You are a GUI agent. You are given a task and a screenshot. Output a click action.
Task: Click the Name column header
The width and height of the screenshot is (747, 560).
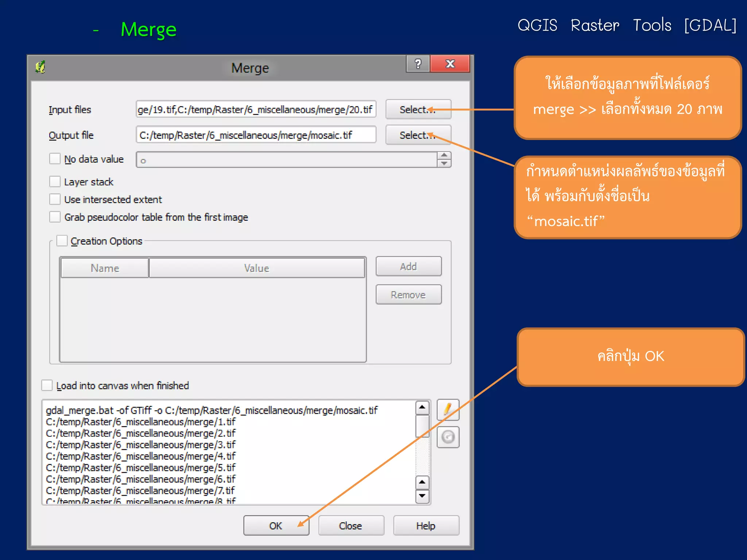tap(105, 268)
